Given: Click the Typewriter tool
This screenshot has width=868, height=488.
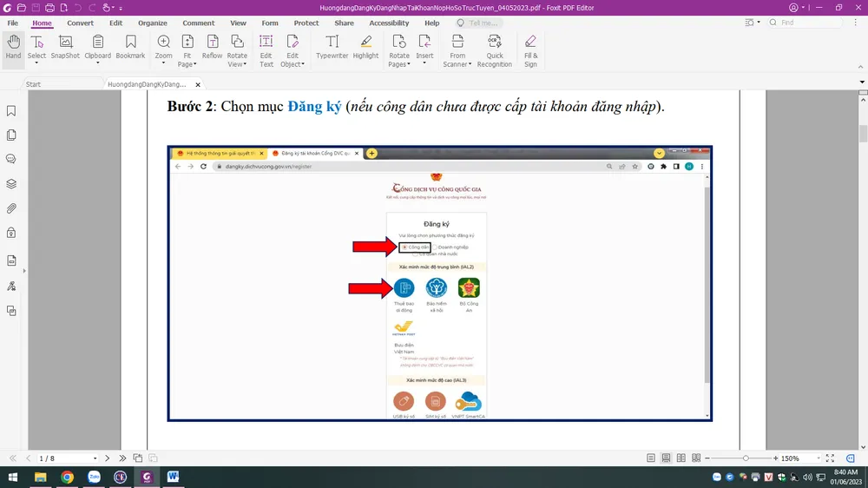Looking at the screenshot, I should (x=332, y=48).
